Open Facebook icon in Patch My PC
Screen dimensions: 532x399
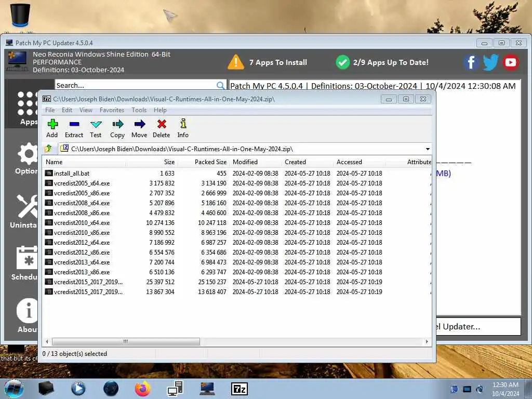pos(471,62)
